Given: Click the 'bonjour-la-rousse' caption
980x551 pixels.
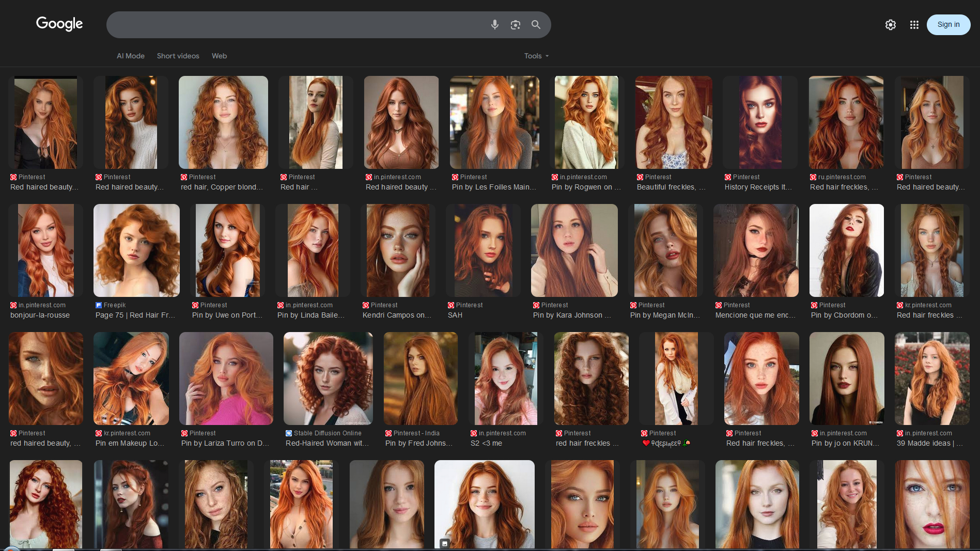Looking at the screenshot, I should click(40, 315).
